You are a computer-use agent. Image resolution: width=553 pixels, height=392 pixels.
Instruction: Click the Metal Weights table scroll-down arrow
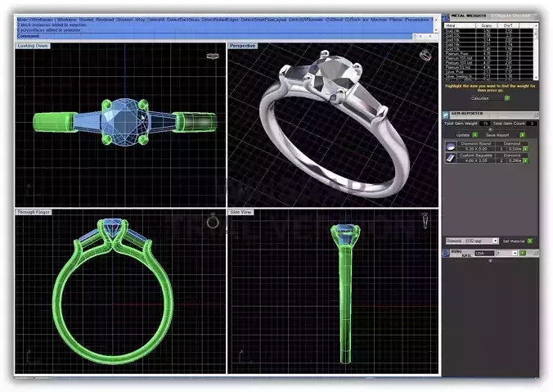[536, 77]
